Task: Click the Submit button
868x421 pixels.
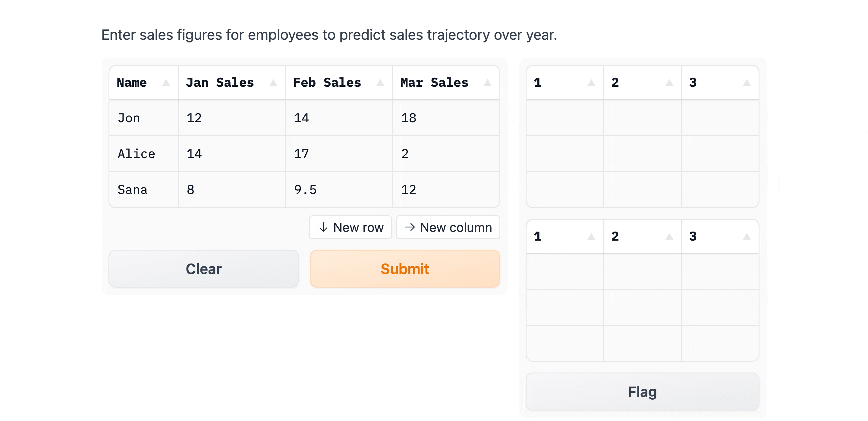Action: (404, 270)
